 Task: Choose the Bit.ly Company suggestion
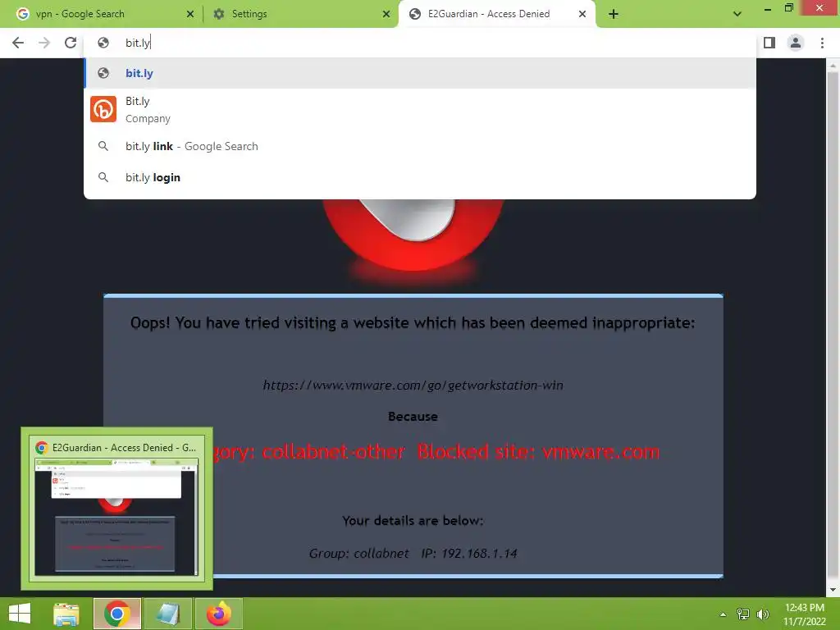[420, 109]
